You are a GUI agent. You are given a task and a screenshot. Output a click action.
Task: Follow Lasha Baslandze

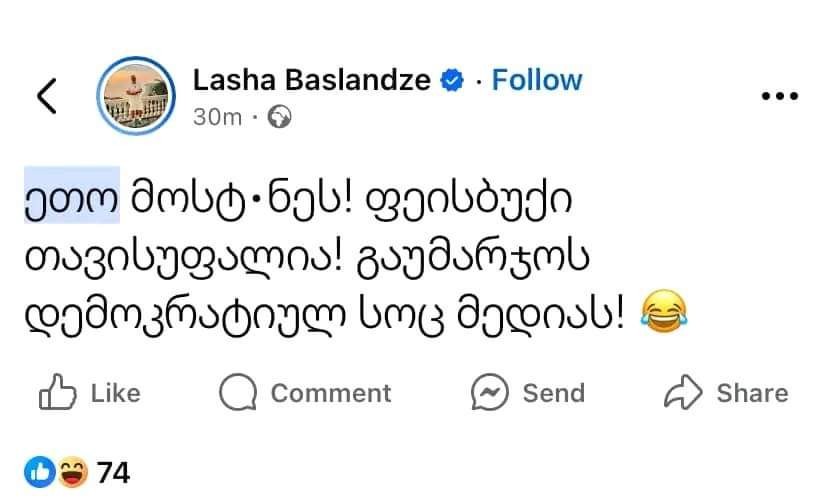pyautogui.click(x=537, y=80)
